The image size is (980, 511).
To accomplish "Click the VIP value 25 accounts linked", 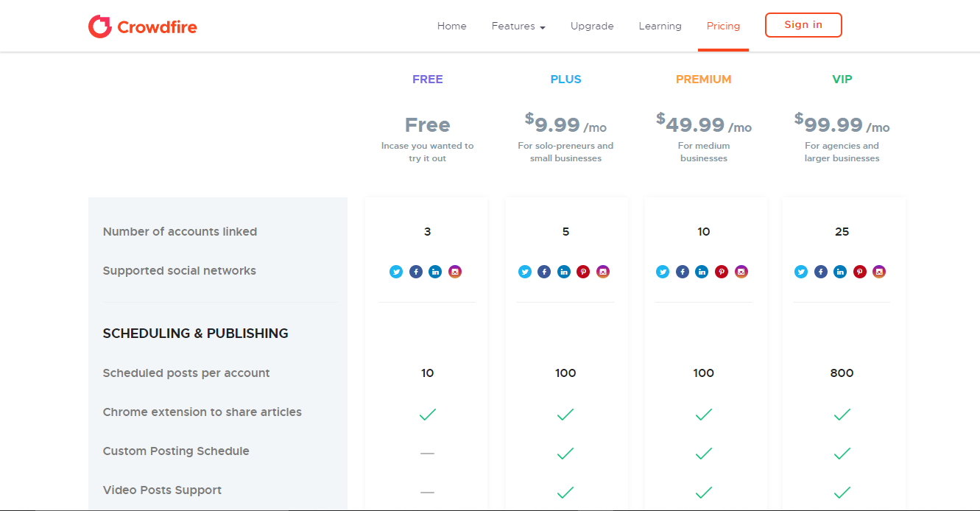I will click(842, 232).
